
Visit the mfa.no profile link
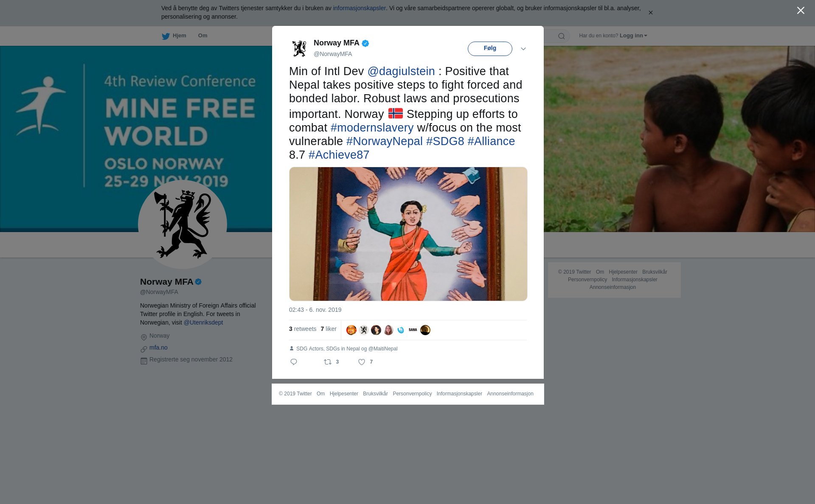coord(158,347)
